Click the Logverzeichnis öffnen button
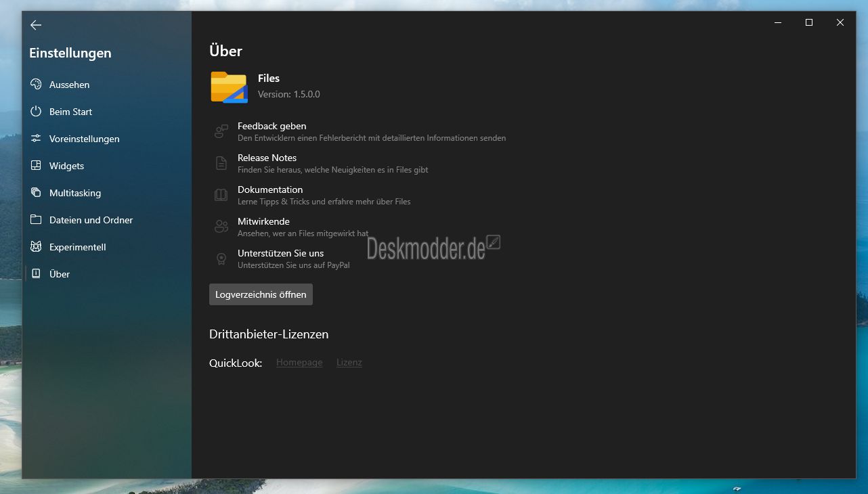Viewport: 868px width, 494px height. 261,294
